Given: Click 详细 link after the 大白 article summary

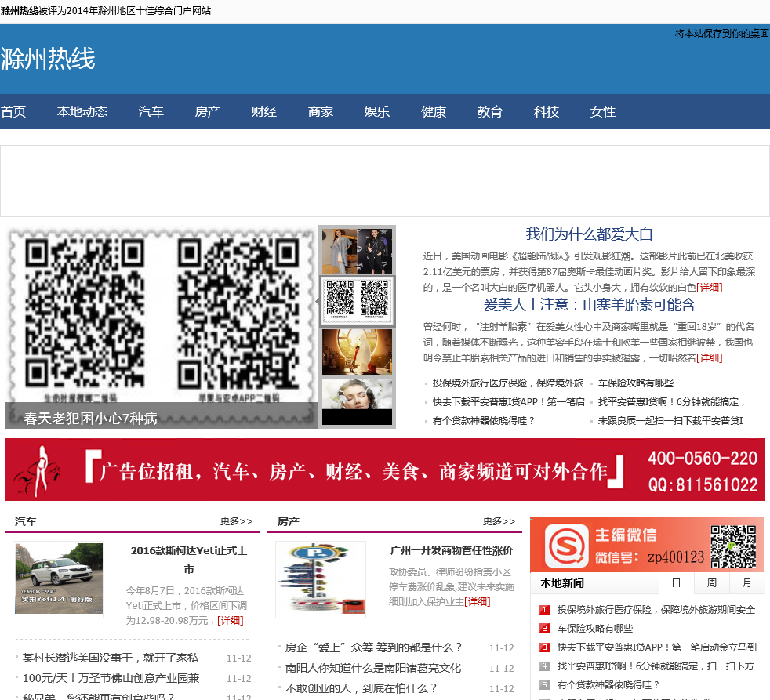Looking at the screenshot, I should click(x=709, y=288).
